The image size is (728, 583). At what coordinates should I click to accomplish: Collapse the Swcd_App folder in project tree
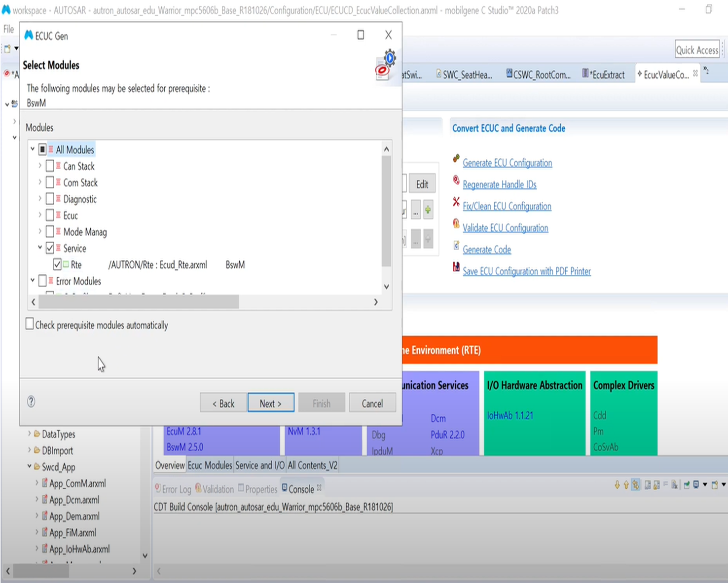(x=29, y=466)
